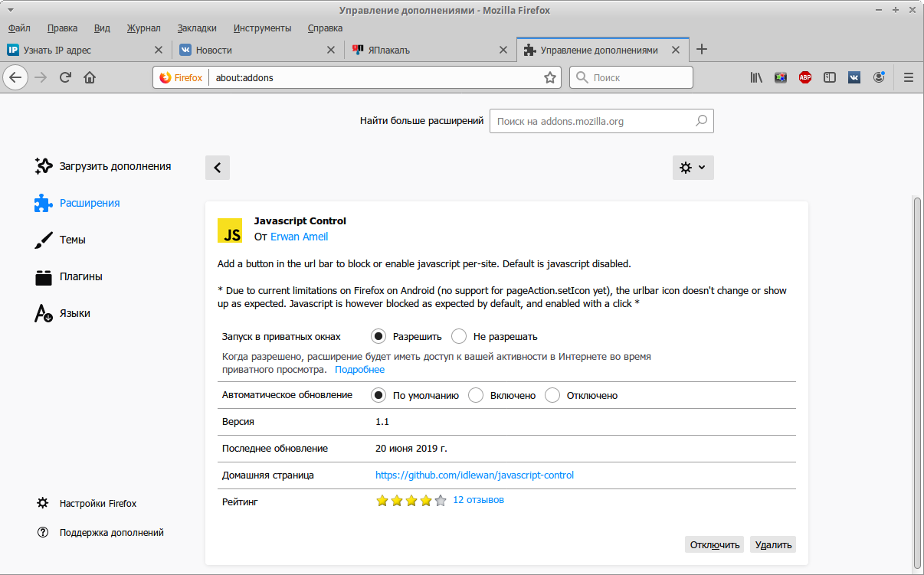Screen dimensions: 924x575
Task: Open the 'Темы' category
Action: coord(61,240)
